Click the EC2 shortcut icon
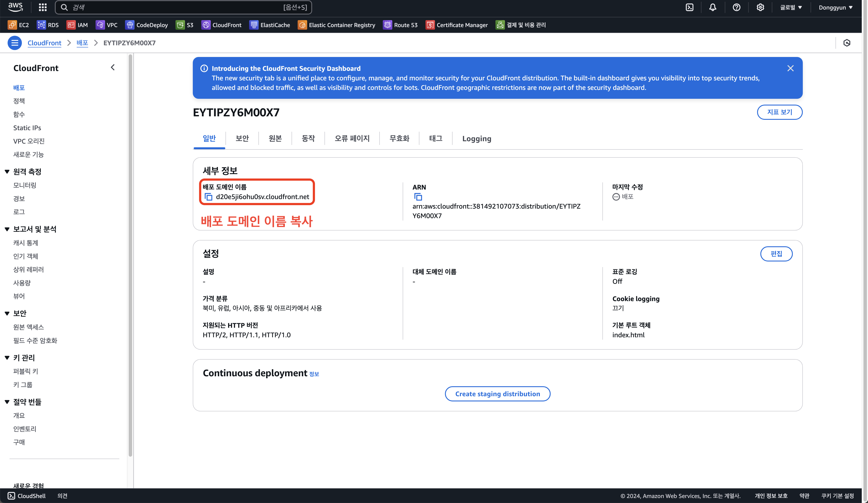 point(12,25)
